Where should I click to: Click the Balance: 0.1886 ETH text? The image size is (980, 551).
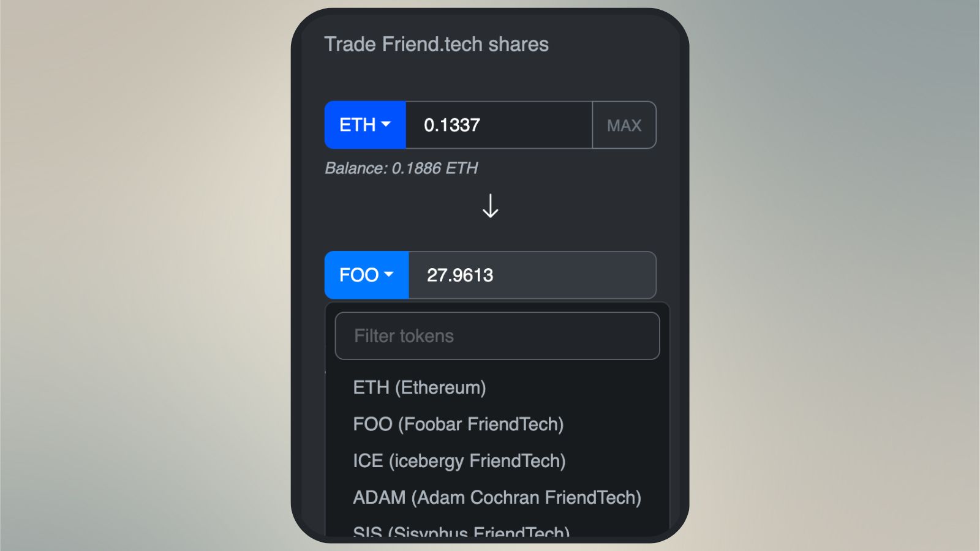[401, 168]
